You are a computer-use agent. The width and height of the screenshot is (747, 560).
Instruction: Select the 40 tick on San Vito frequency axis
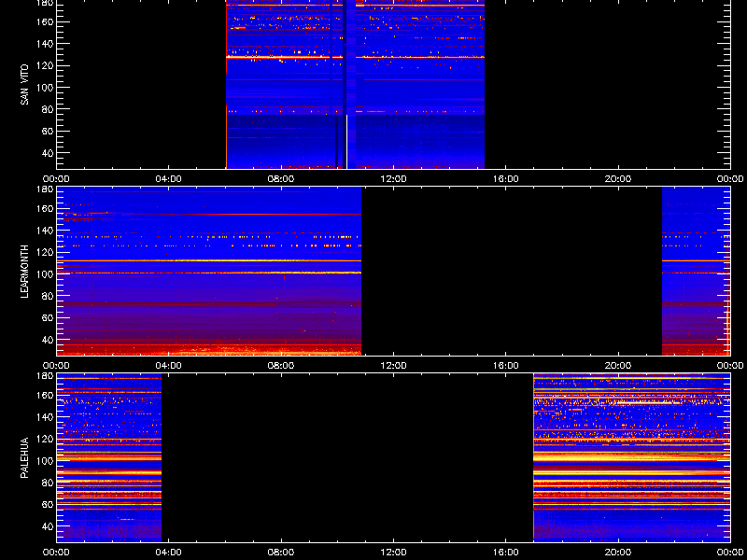pos(48,153)
